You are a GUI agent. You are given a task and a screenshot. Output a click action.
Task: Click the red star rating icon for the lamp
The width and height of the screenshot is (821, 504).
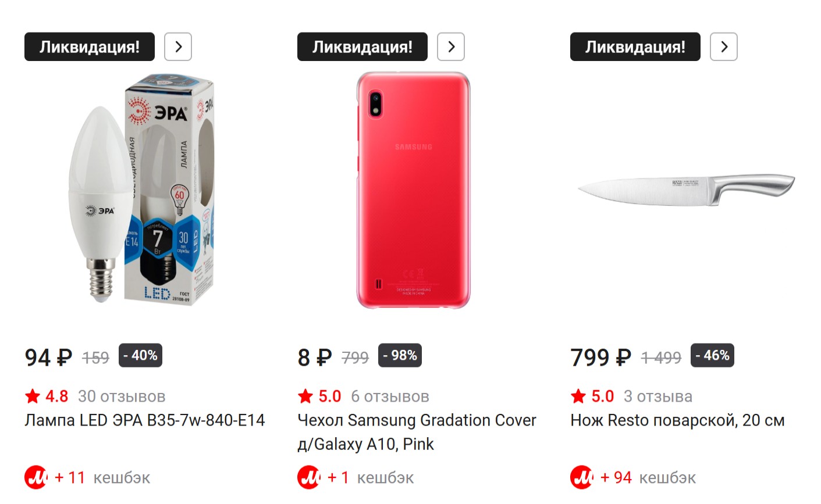pyautogui.click(x=33, y=396)
